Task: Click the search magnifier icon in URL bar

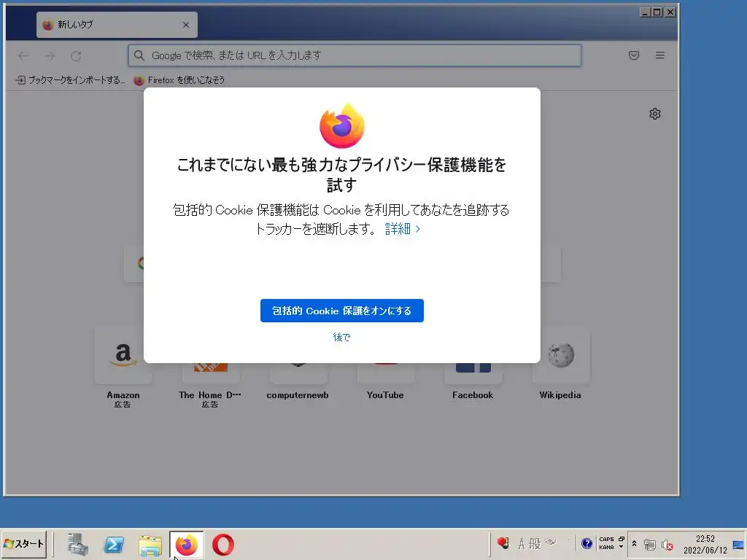Action: coord(139,55)
